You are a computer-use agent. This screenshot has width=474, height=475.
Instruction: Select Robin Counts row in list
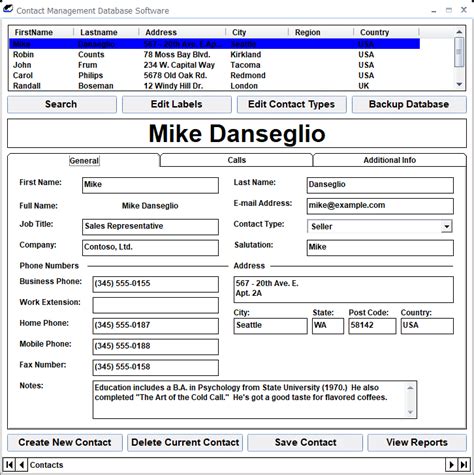(214, 54)
